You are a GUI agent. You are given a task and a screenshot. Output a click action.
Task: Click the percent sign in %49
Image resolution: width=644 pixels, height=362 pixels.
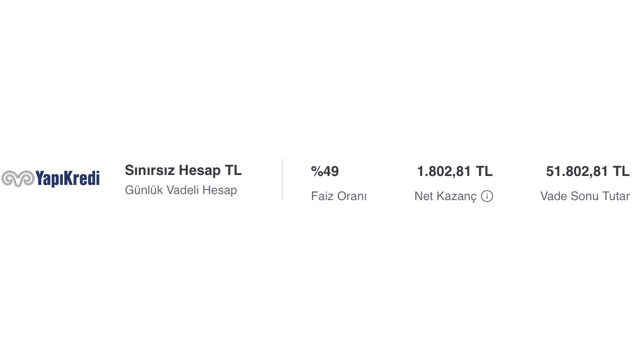pyautogui.click(x=317, y=171)
